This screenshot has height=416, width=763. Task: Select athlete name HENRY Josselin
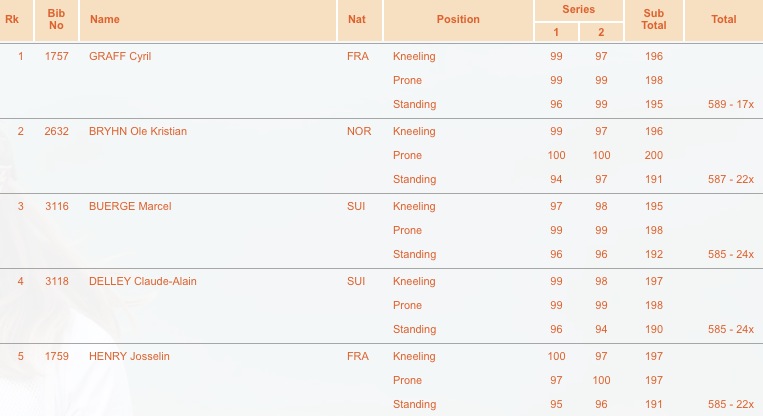(x=129, y=356)
